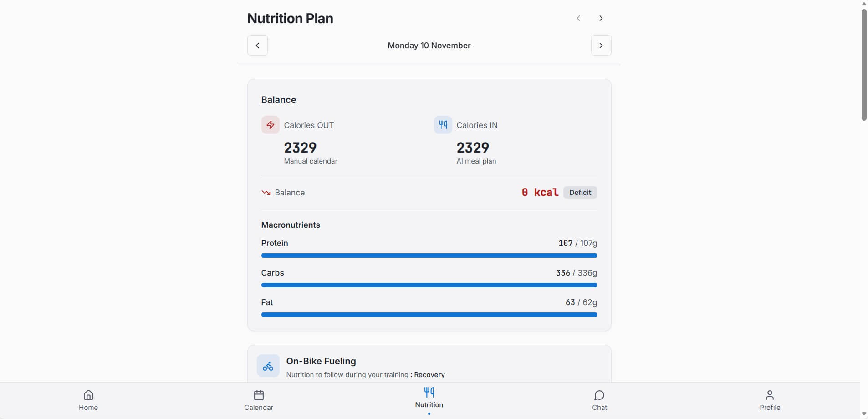This screenshot has width=868, height=419.
Task: Click the Carbs progress bar
Action: click(x=429, y=285)
